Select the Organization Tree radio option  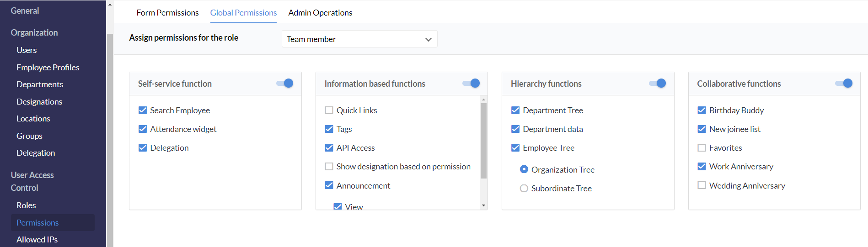tap(524, 169)
